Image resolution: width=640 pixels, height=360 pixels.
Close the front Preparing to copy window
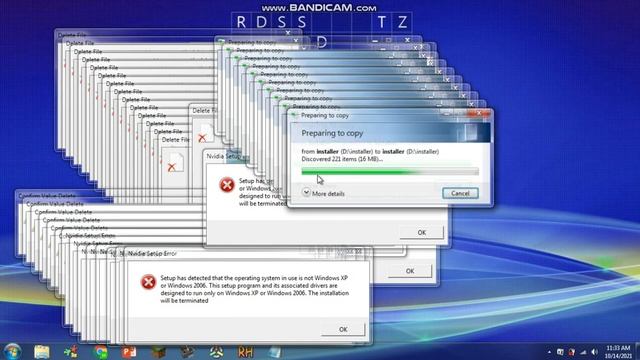click(480, 113)
